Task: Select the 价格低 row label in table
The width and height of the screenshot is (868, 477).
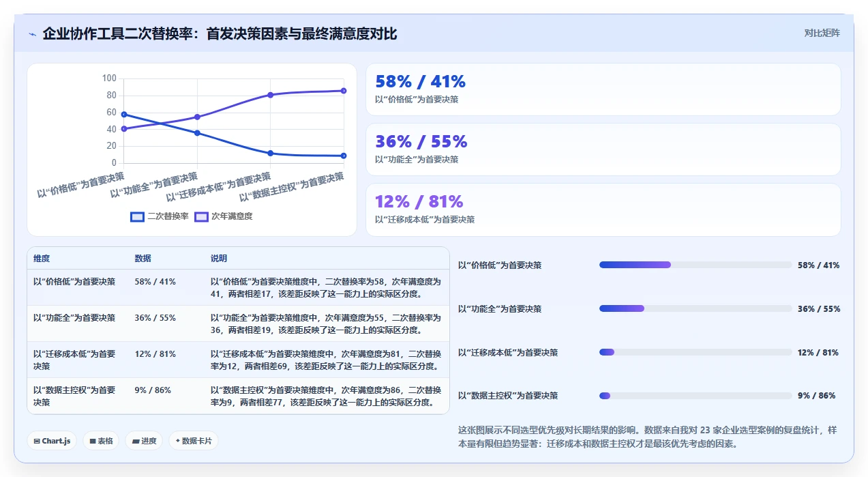Action: tap(74, 281)
